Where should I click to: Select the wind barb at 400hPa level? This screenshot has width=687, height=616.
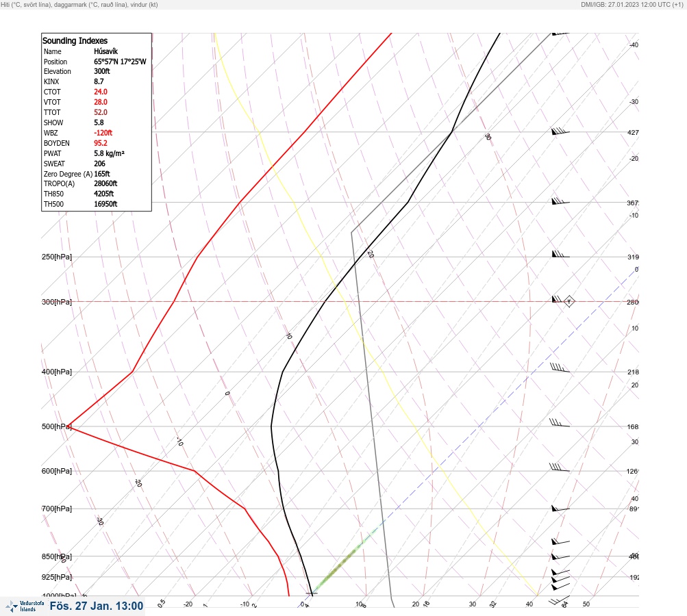click(x=560, y=368)
